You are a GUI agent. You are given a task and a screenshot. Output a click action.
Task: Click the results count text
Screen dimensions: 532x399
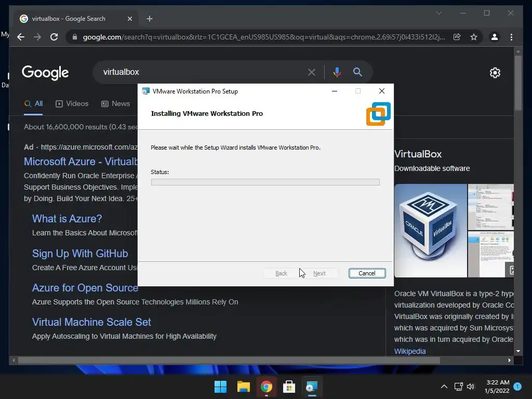[81, 127]
